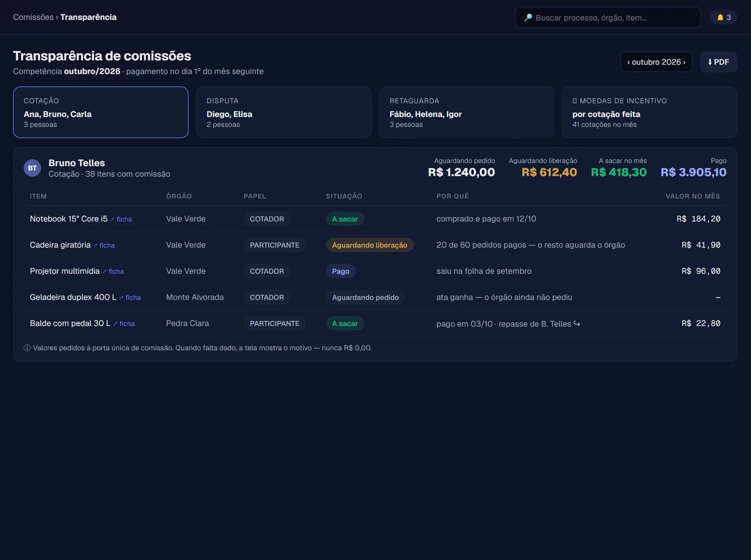751x560 pixels.
Task: Click the value R$ 41,90
Action: pyautogui.click(x=701, y=245)
